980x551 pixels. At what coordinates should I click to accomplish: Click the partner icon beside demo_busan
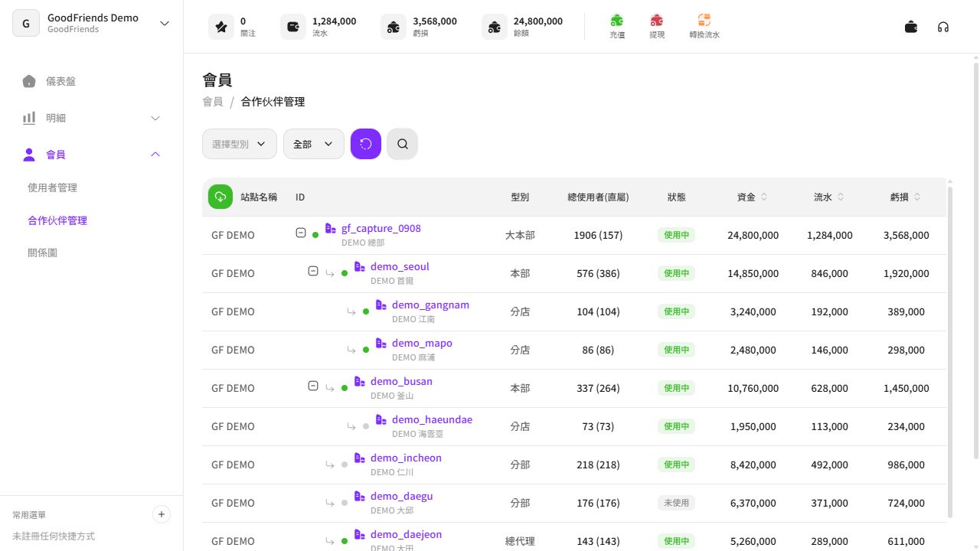pos(360,381)
